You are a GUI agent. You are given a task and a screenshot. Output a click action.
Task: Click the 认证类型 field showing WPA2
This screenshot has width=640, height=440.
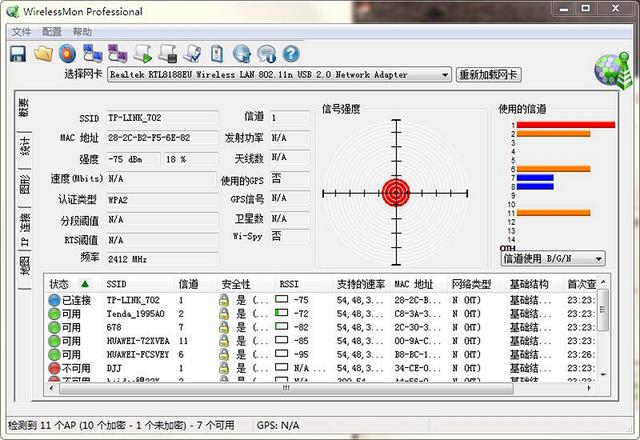click(162, 200)
